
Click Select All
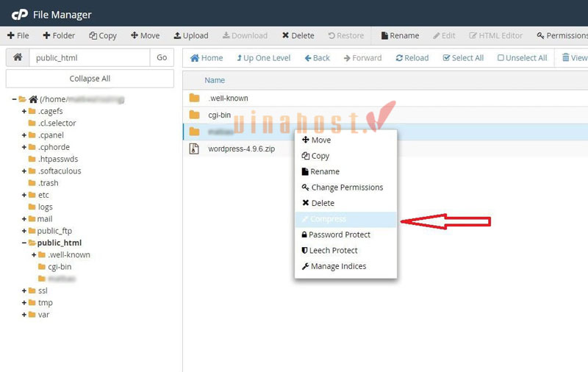[463, 58]
